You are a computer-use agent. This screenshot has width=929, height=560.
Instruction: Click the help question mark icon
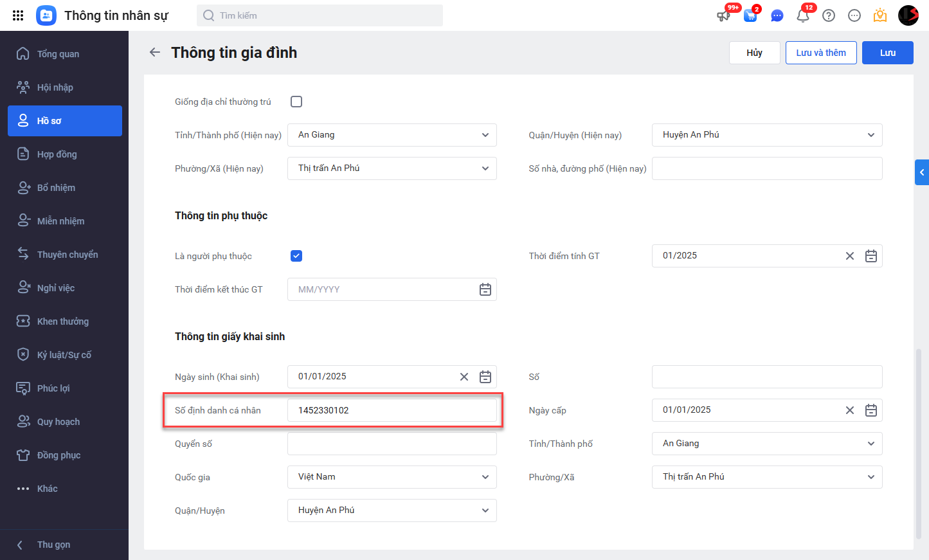pyautogui.click(x=829, y=15)
